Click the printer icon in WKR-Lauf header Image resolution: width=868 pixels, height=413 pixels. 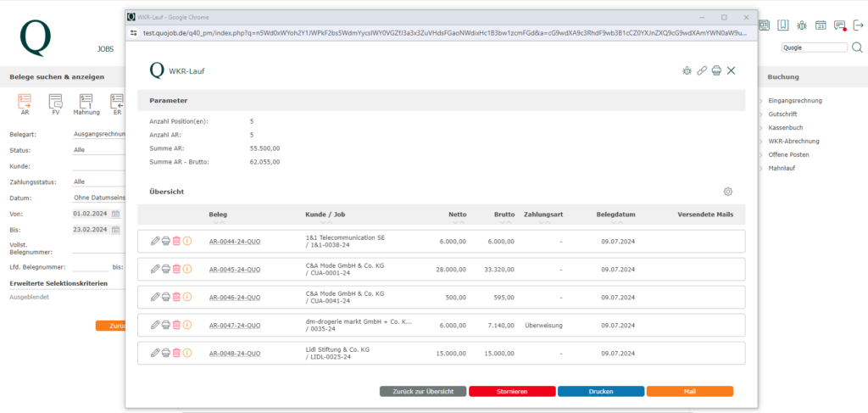(716, 70)
